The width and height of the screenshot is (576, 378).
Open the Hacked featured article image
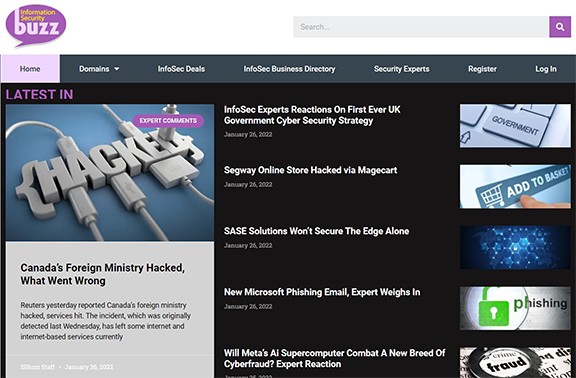click(x=110, y=173)
